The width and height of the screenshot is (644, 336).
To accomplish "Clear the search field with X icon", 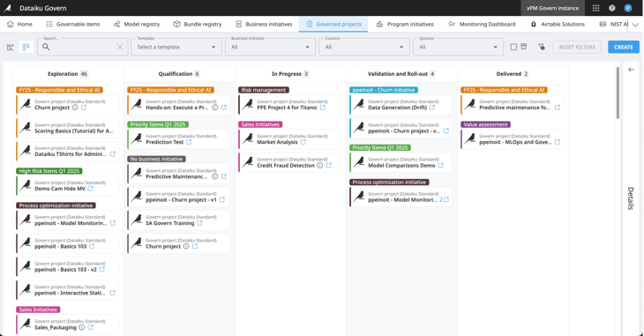I will tap(119, 47).
